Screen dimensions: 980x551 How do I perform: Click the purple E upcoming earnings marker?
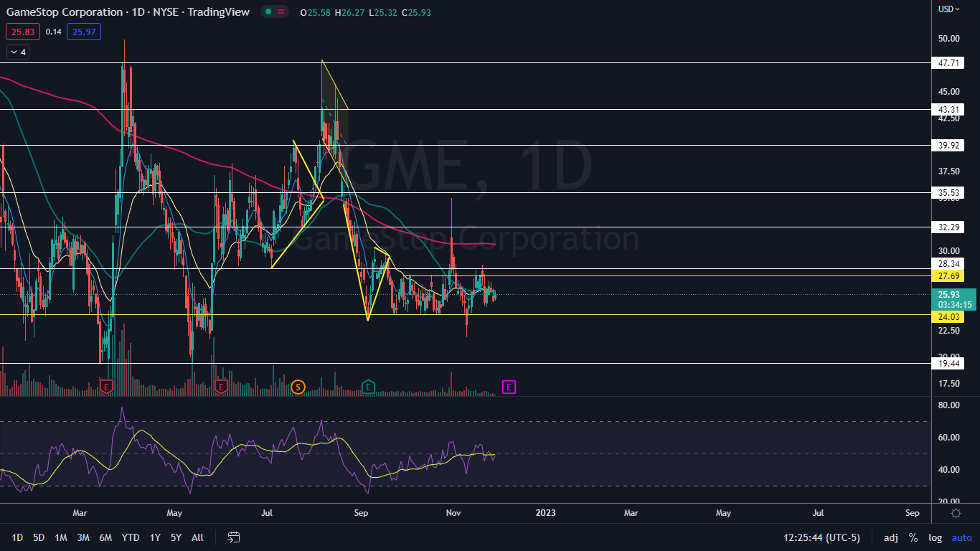point(509,387)
